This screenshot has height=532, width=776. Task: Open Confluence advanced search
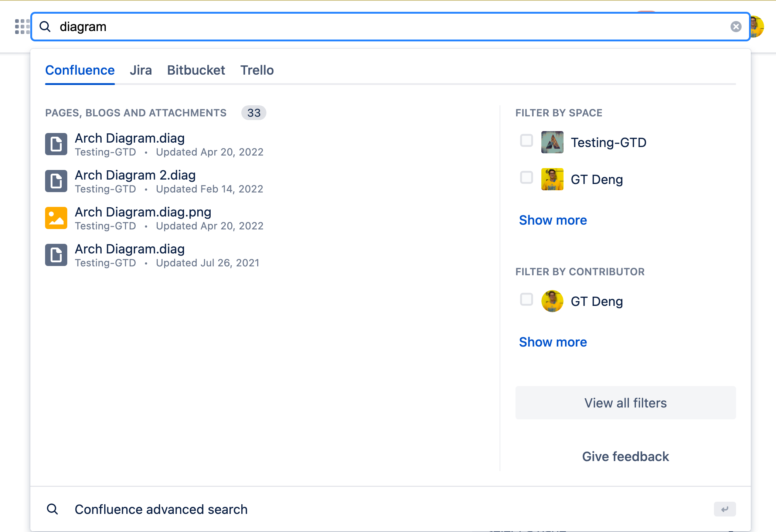161,509
